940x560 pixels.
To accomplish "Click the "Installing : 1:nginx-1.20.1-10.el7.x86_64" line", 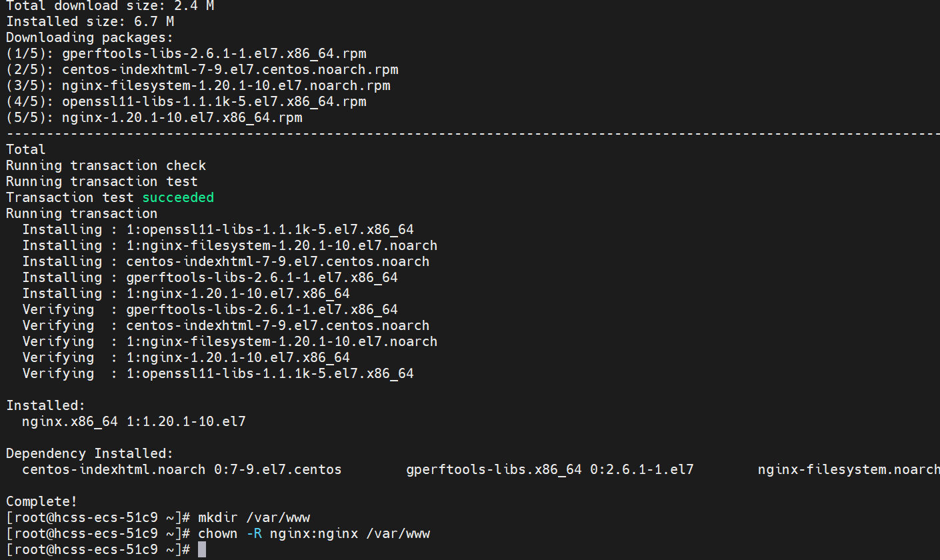I will [x=186, y=293].
